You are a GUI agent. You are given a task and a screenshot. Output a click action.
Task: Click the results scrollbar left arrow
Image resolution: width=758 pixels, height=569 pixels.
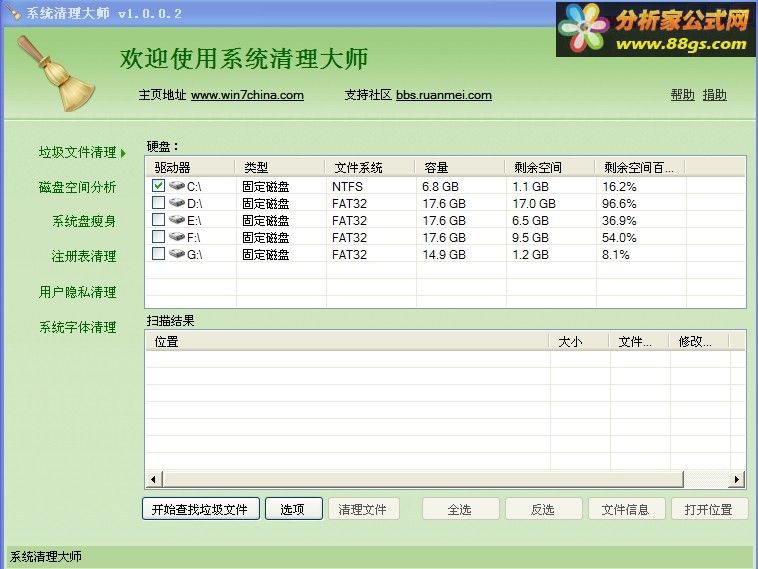click(154, 479)
